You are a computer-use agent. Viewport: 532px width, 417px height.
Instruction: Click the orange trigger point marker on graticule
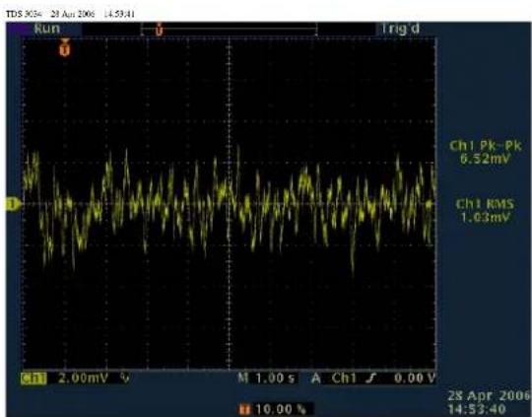pos(64,47)
